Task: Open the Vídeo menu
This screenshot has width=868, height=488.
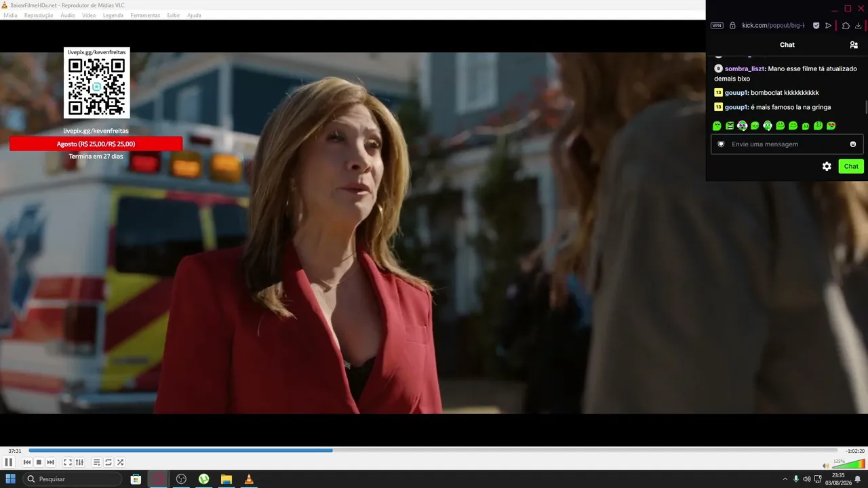Action: coord(89,15)
